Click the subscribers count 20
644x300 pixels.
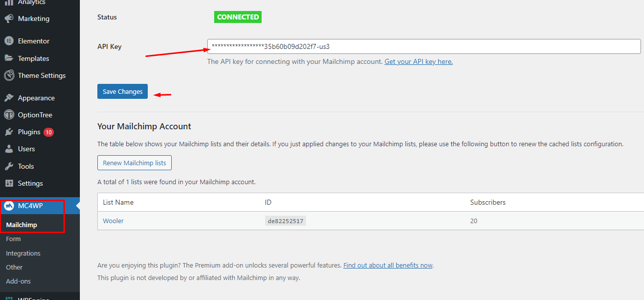click(474, 221)
